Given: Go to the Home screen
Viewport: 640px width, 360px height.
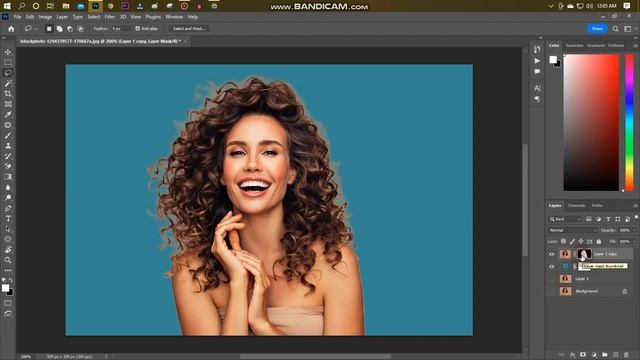Looking at the screenshot, I should (11, 29).
